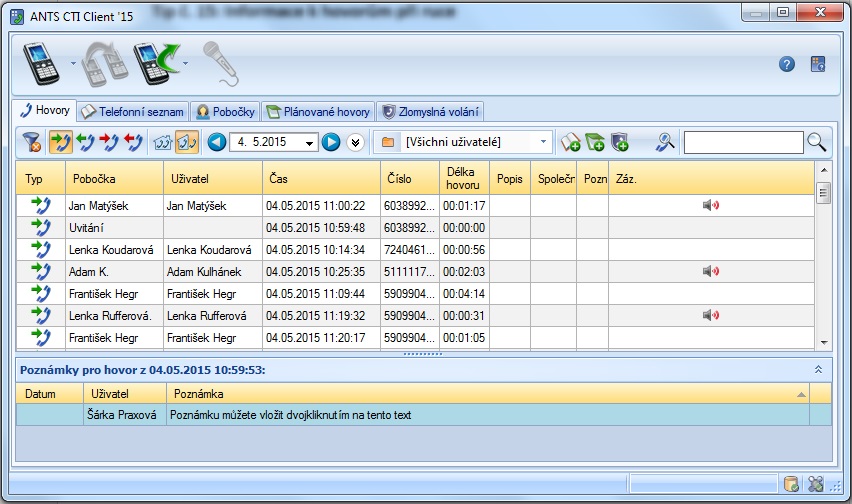The width and height of the screenshot is (852, 504).
Task: Click the connection tools icon in status bar
Action: click(x=815, y=483)
